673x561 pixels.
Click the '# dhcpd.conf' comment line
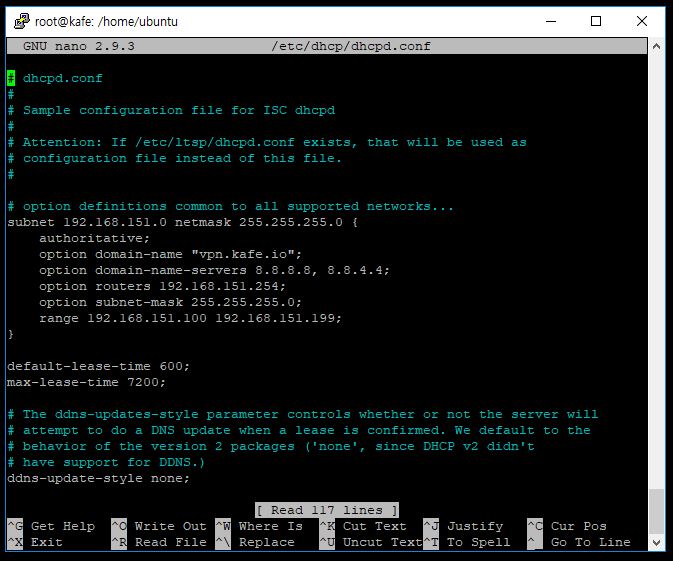[x=55, y=79]
